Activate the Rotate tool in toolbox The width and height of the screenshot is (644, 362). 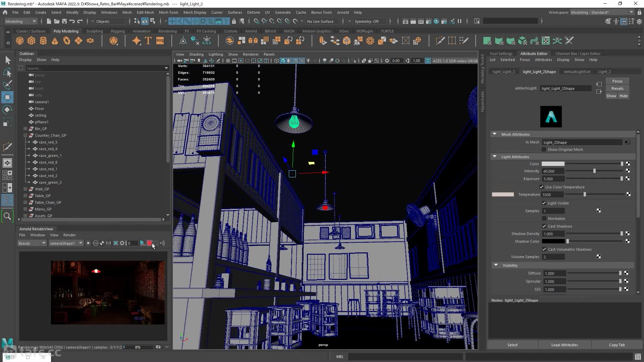pos(7,110)
